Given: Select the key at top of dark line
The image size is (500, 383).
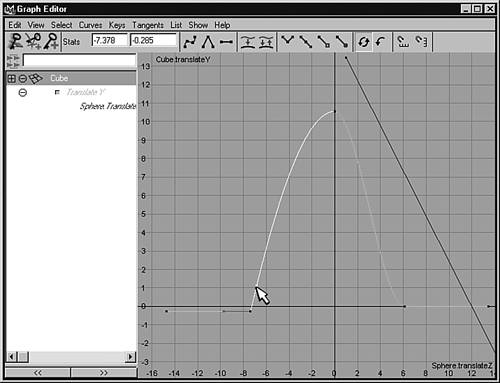Looking at the screenshot, I should coord(346,58).
